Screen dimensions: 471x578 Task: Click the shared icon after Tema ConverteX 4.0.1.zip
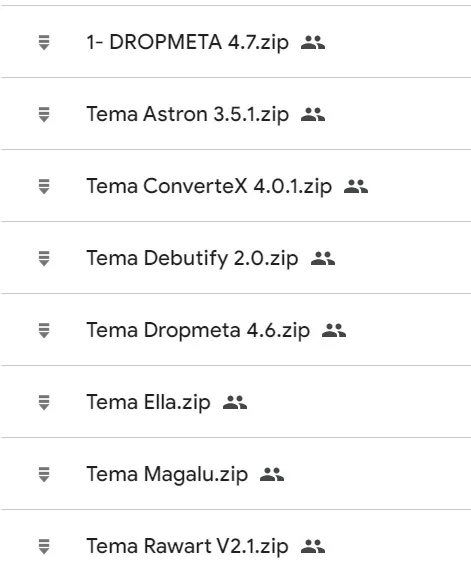click(x=356, y=186)
